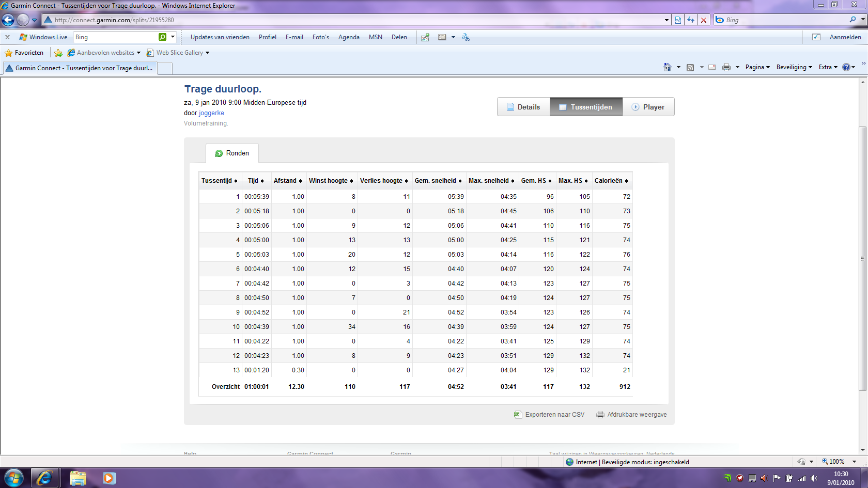
Task: Open Aanbevolen websites favorites link
Action: click(x=104, y=53)
